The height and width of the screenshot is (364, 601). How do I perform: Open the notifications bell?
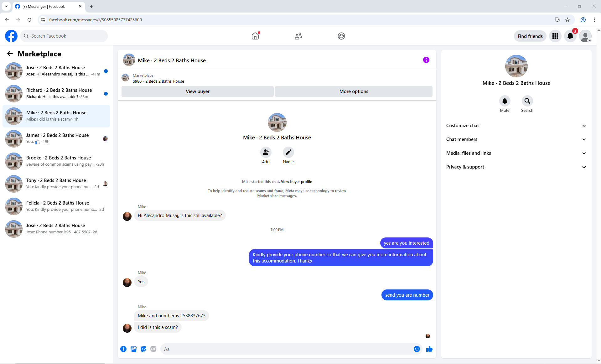(x=570, y=36)
